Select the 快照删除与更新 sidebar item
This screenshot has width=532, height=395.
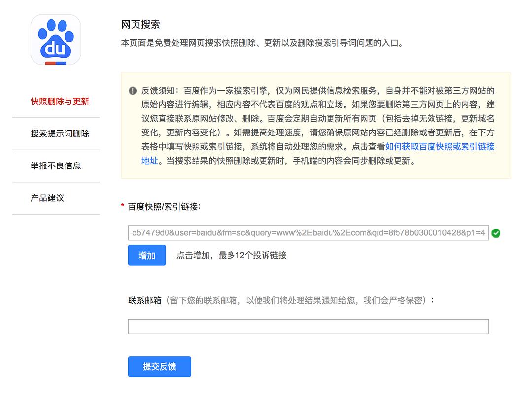point(60,101)
